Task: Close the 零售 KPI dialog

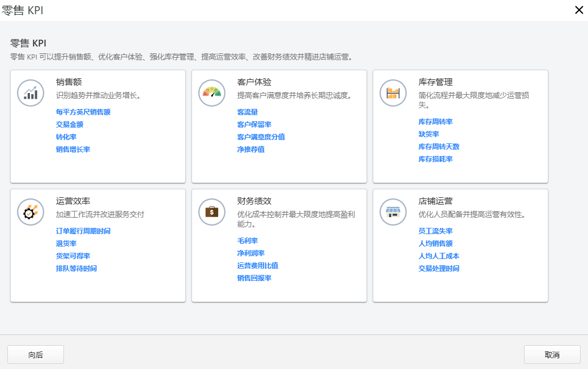Action: pyautogui.click(x=578, y=10)
